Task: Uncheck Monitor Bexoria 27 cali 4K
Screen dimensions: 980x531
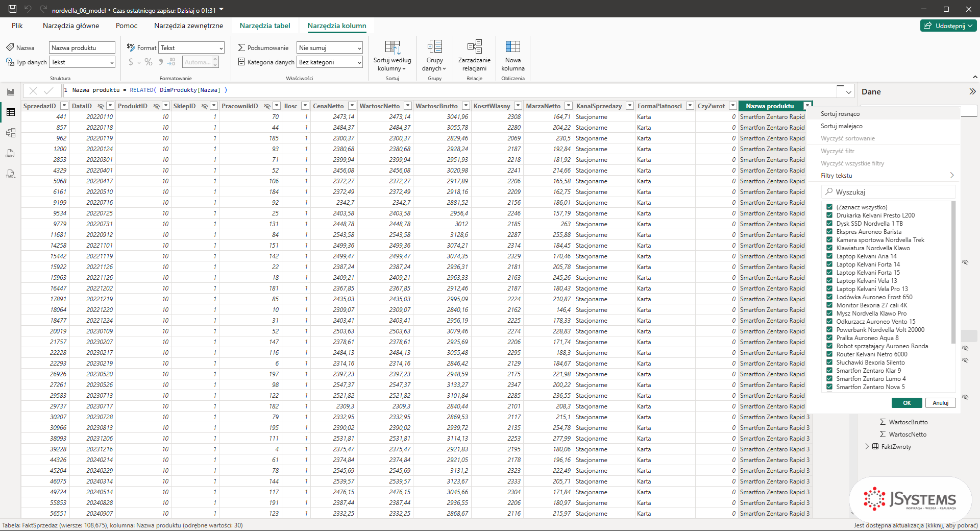Action: coord(829,305)
